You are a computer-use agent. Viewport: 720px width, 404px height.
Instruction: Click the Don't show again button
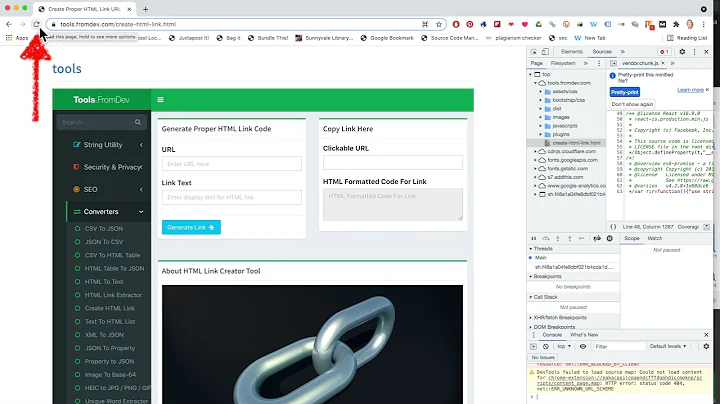pos(632,104)
